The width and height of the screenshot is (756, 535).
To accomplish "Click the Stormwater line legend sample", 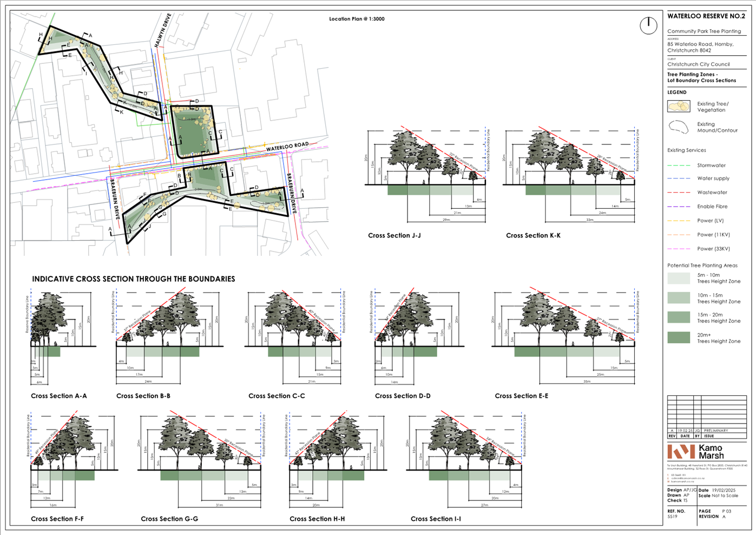I will pyautogui.click(x=679, y=166).
